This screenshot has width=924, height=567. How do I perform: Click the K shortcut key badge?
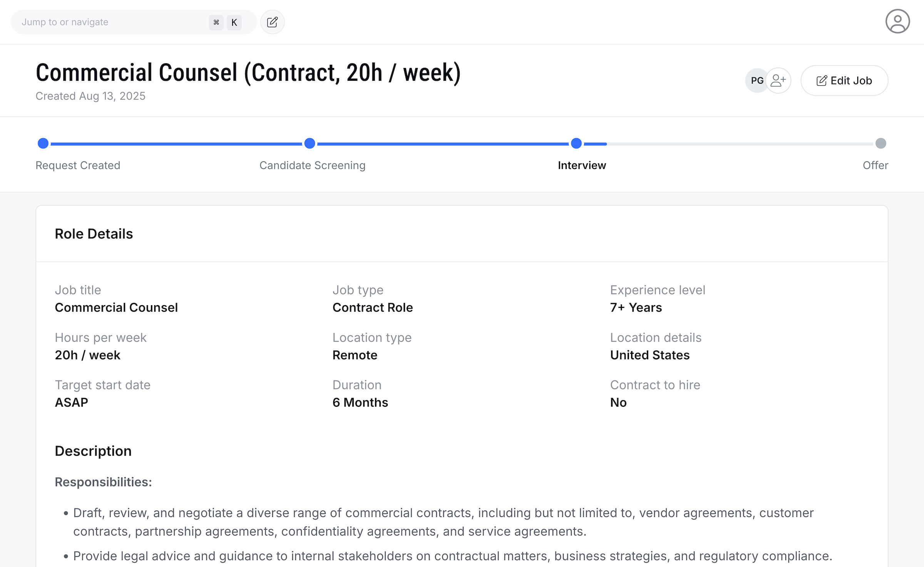pyautogui.click(x=234, y=22)
